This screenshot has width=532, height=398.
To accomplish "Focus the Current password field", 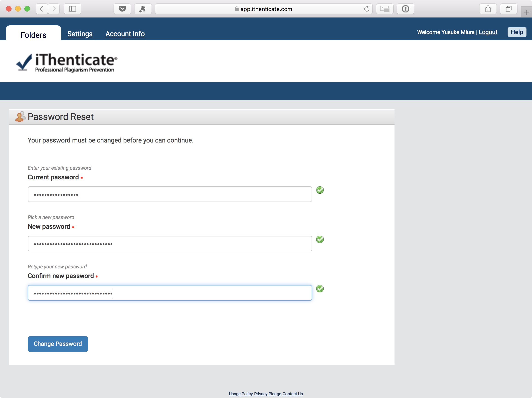I will point(170,194).
